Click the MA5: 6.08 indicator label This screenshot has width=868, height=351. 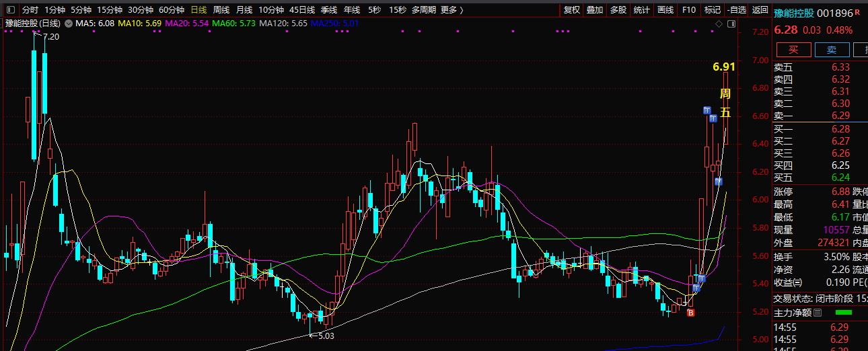pyautogui.click(x=95, y=24)
